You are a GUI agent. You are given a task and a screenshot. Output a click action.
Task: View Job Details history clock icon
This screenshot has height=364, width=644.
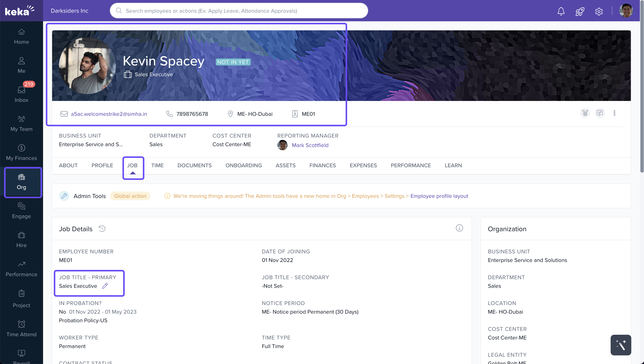(x=102, y=229)
